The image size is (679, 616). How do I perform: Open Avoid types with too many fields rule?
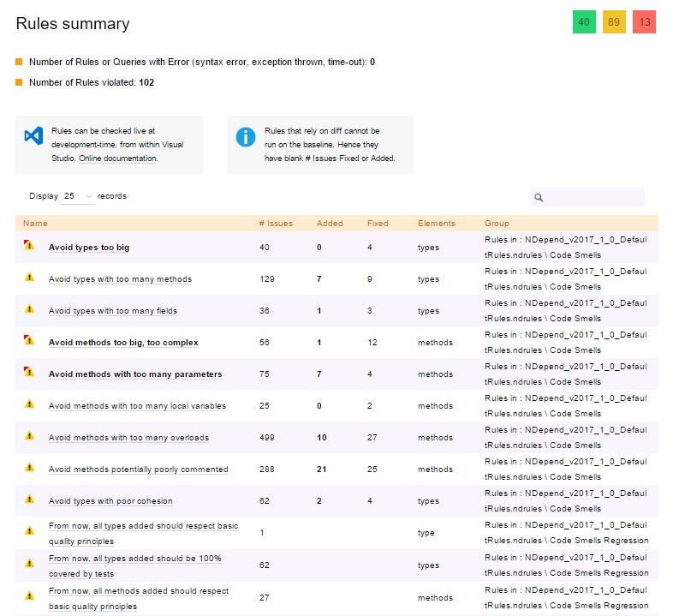point(113,311)
